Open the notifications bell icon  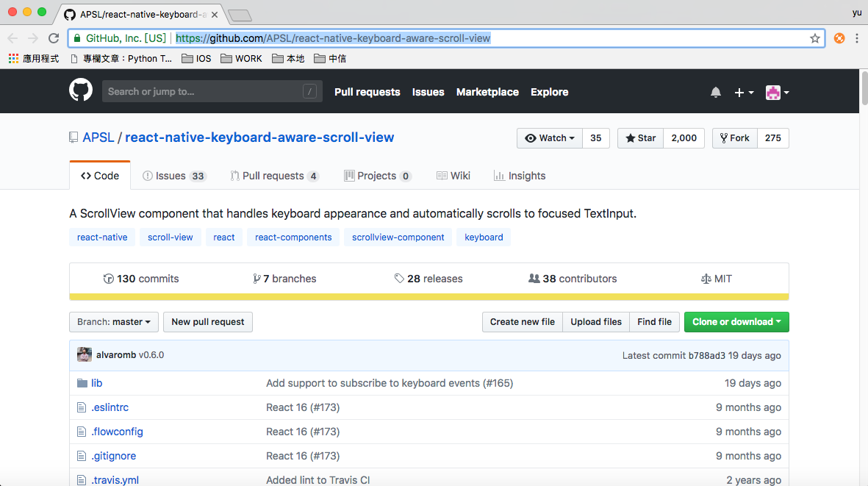tap(716, 92)
